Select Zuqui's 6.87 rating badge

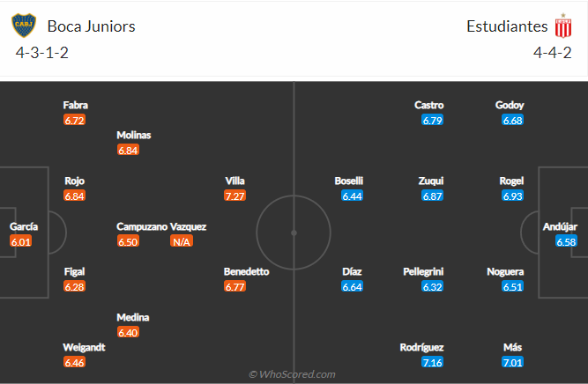[432, 196]
